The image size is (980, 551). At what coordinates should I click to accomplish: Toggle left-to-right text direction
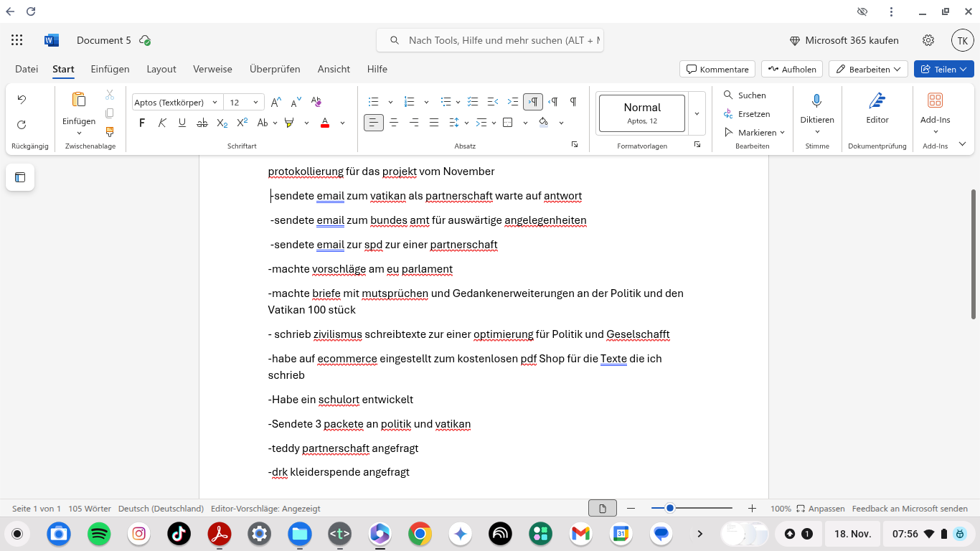[533, 102]
